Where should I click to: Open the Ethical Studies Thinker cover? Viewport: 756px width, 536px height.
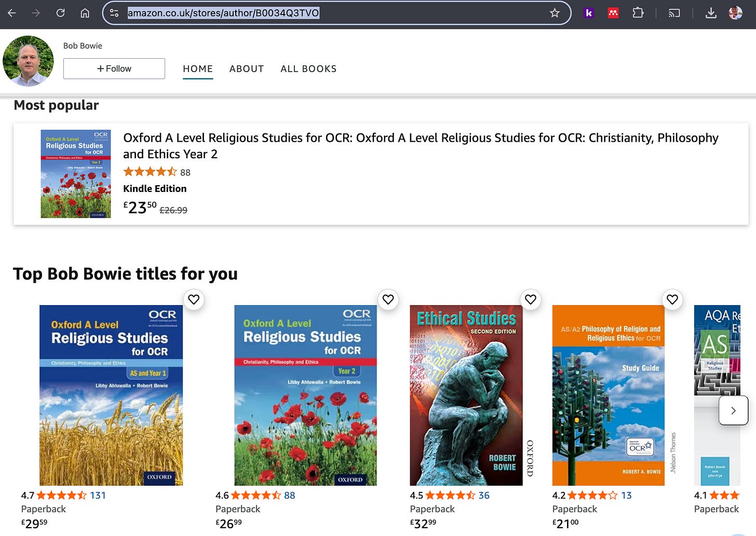coord(466,395)
